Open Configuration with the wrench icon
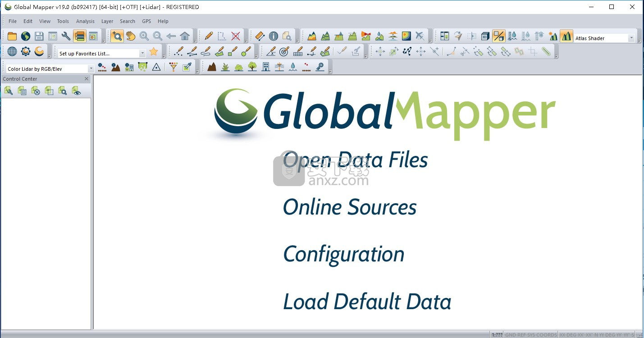This screenshot has width=644, height=338. [x=66, y=37]
